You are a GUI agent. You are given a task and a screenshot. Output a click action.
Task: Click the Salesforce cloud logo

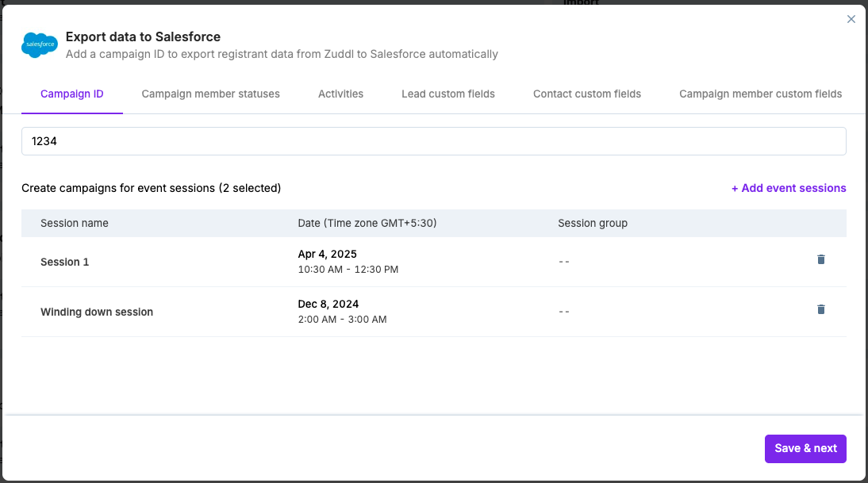pyautogui.click(x=40, y=45)
